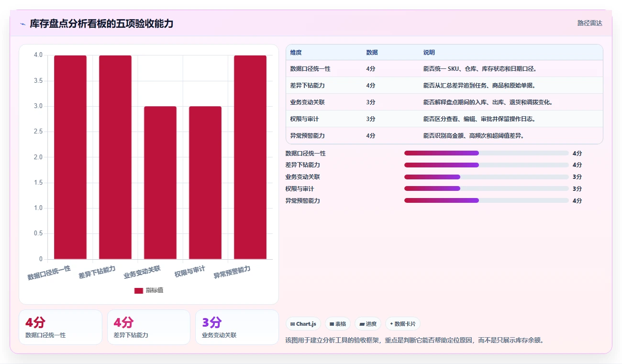Click the 权限与审计 bar in chart
Viewport: 622px width, 364px height.
point(205,183)
